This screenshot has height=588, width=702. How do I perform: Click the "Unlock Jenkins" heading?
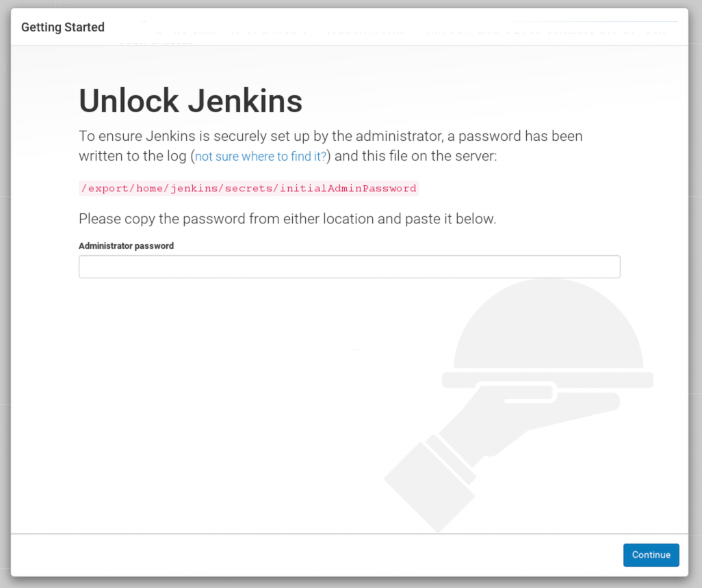point(190,101)
